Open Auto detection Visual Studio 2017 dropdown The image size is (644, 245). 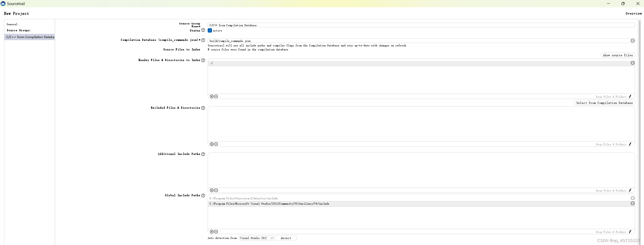[x=256, y=238]
